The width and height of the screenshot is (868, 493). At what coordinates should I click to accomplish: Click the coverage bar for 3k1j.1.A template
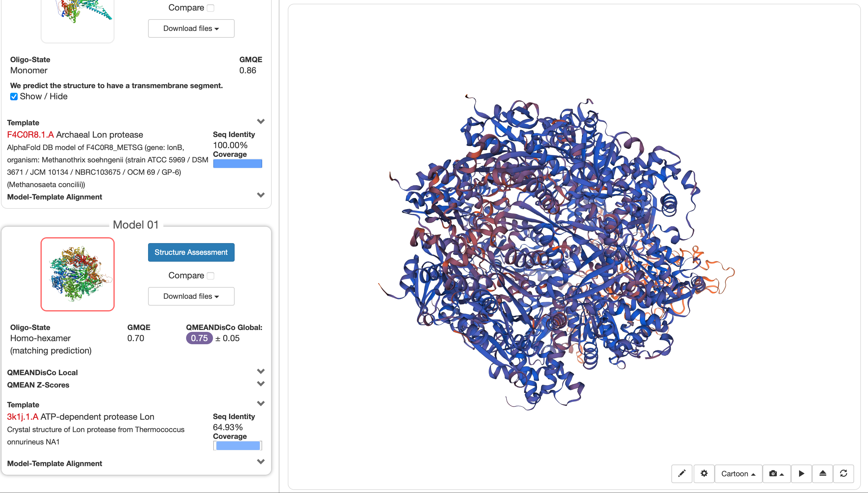click(238, 446)
